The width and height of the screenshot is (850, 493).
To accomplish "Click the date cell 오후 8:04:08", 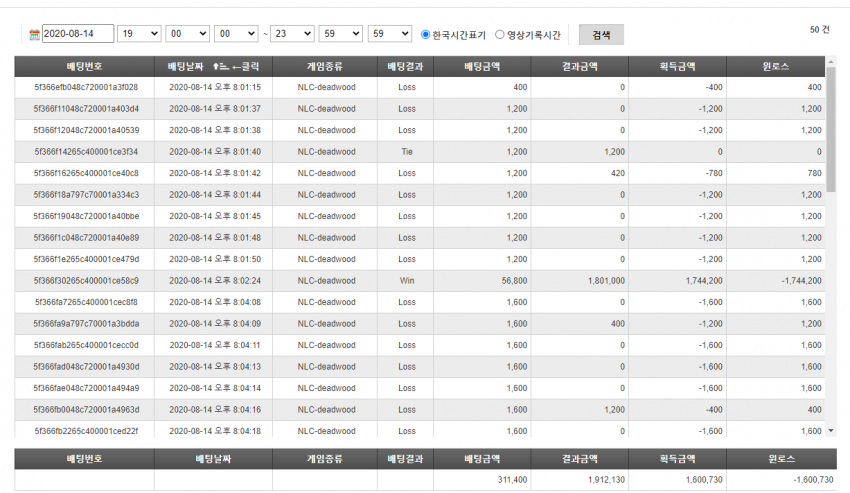I will coord(215,302).
